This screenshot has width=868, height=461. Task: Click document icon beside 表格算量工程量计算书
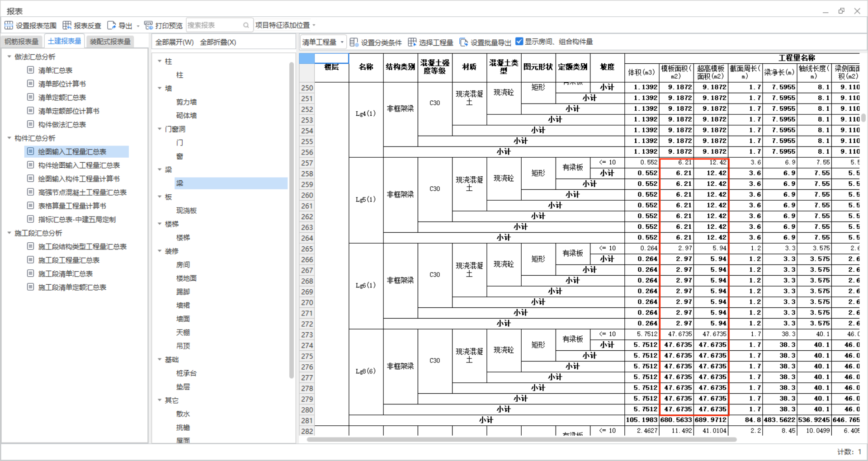coord(30,206)
